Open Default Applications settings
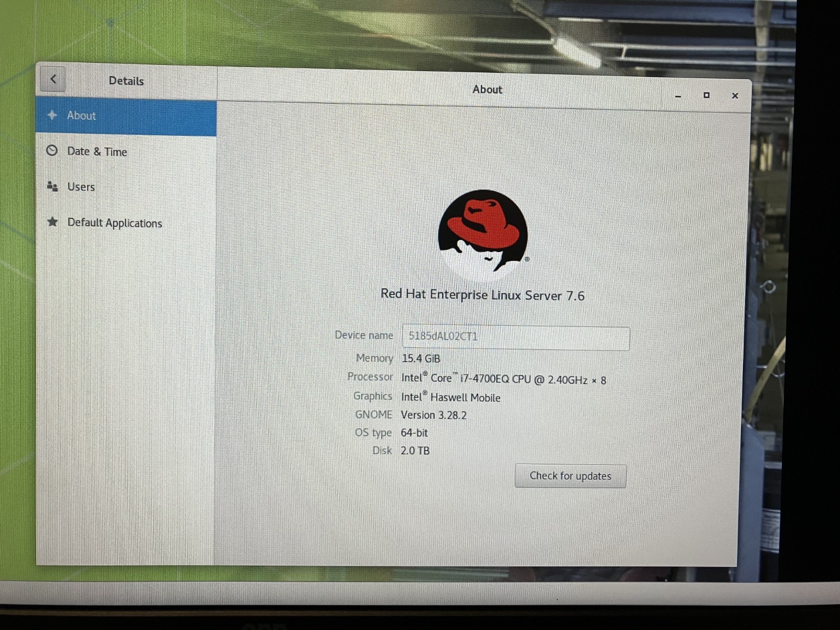 tap(126, 223)
